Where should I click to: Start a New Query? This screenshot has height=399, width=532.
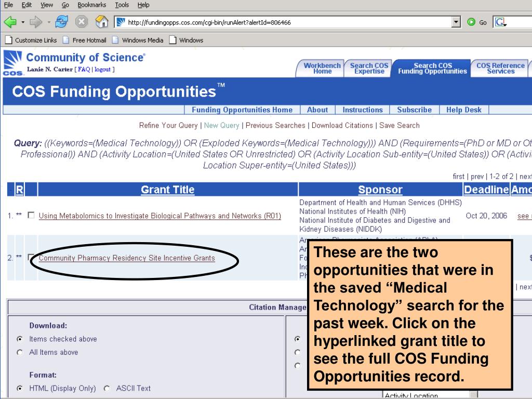[x=221, y=126]
